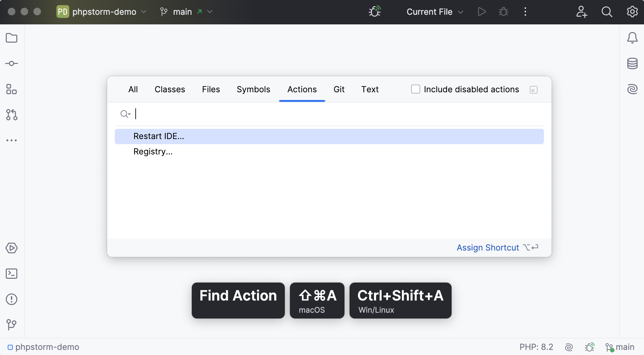Click the Assign Shortcut link

[487, 248]
